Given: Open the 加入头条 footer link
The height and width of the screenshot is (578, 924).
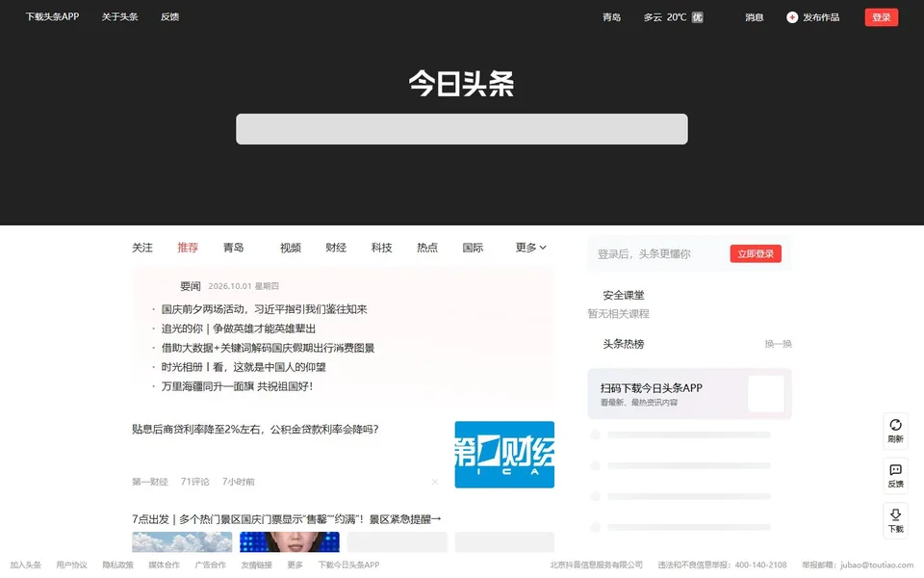Looking at the screenshot, I should click(x=25, y=565).
